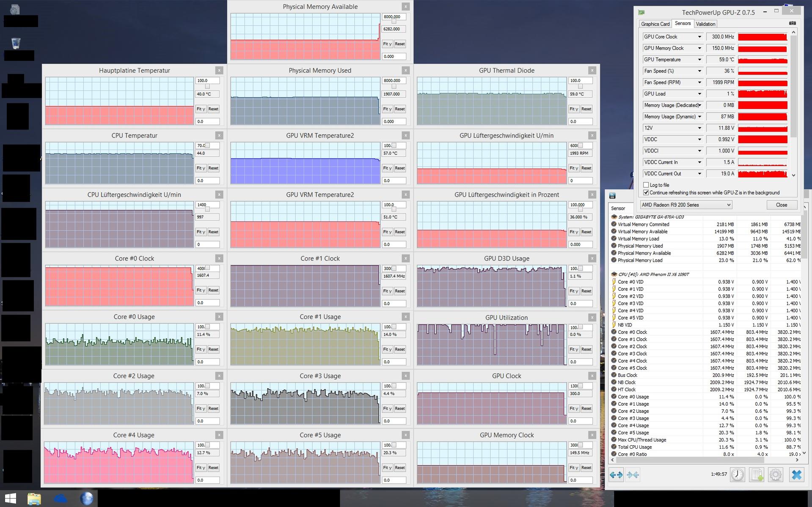Collapse the System: GIGABYTE GA-870A-UD3 group
This screenshot has height=507, width=812.
click(614, 217)
